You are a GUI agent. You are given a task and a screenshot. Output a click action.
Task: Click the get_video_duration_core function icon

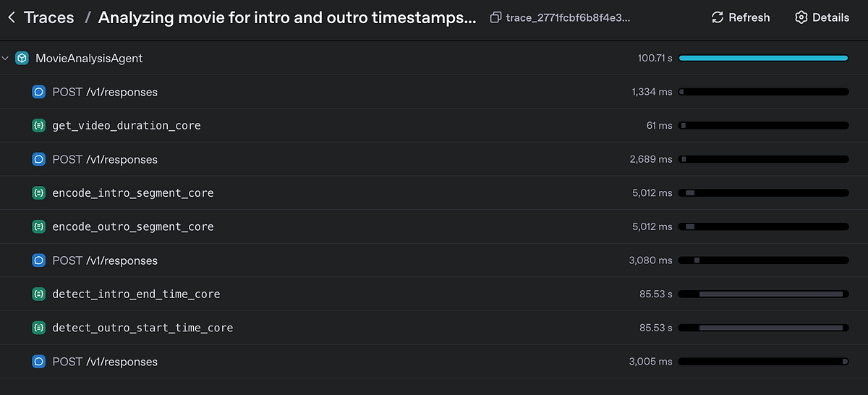coord(39,126)
